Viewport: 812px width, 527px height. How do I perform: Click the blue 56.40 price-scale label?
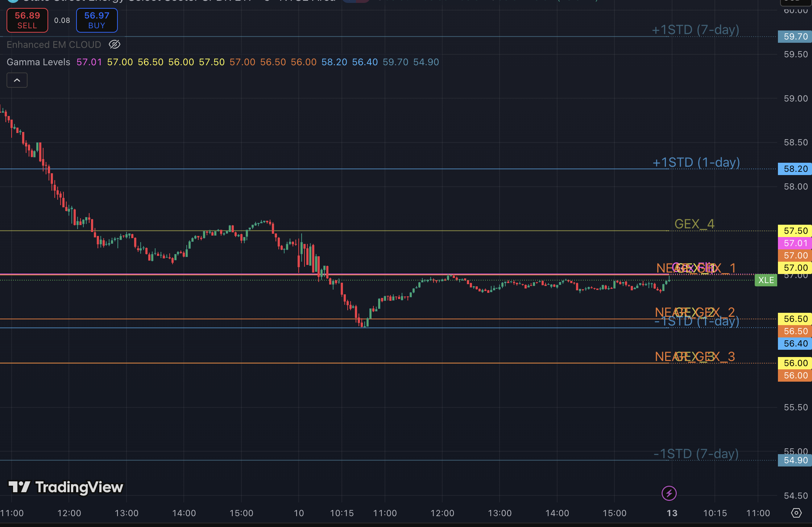pyautogui.click(x=795, y=344)
